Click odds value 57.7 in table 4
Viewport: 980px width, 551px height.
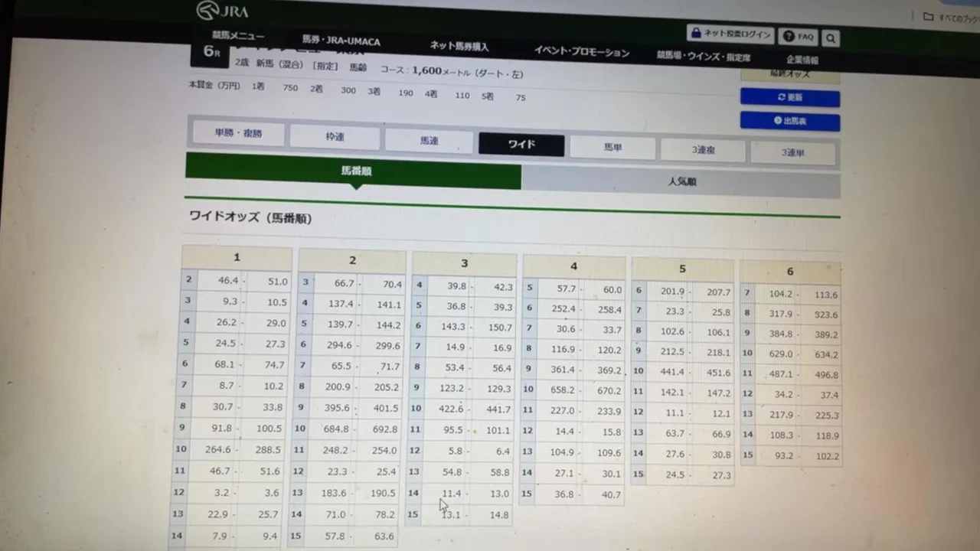[566, 289]
